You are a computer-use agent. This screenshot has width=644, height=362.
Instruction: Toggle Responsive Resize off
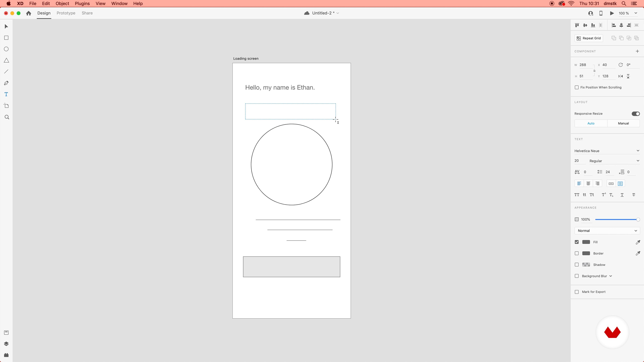click(636, 113)
